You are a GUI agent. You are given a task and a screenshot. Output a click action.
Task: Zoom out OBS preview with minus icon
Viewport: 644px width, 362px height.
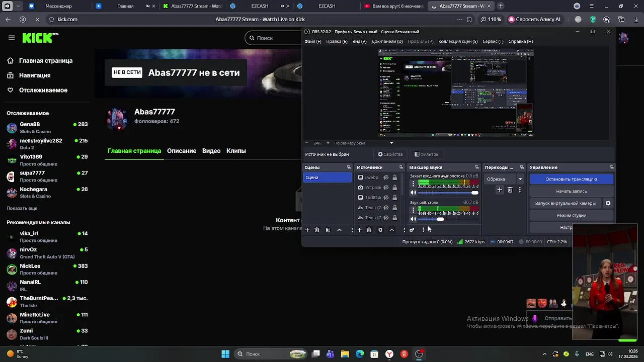point(307,143)
